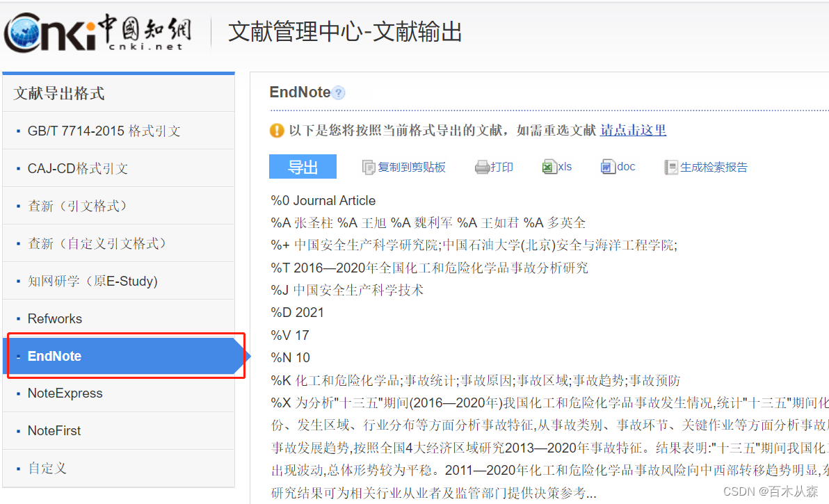The width and height of the screenshot is (829, 504).
Task: Click the blue 导出 export button
Action: pos(303,167)
